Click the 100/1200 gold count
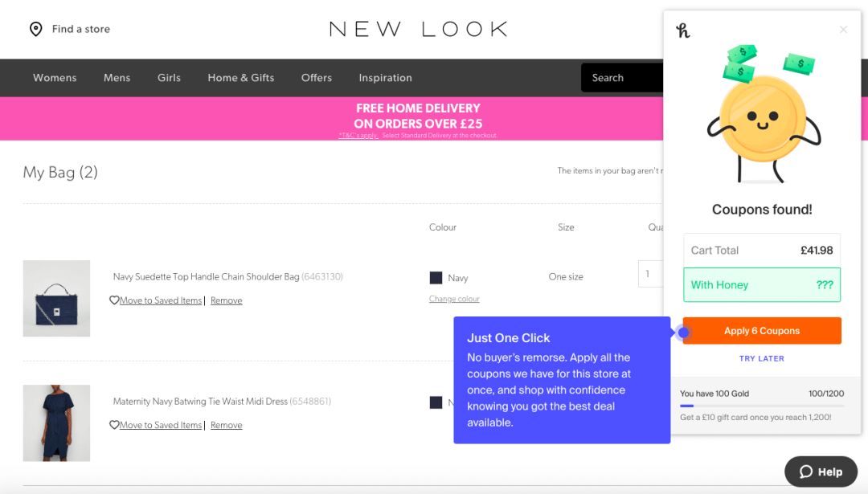The height and width of the screenshot is (494, 868). (x=826, y=394)
